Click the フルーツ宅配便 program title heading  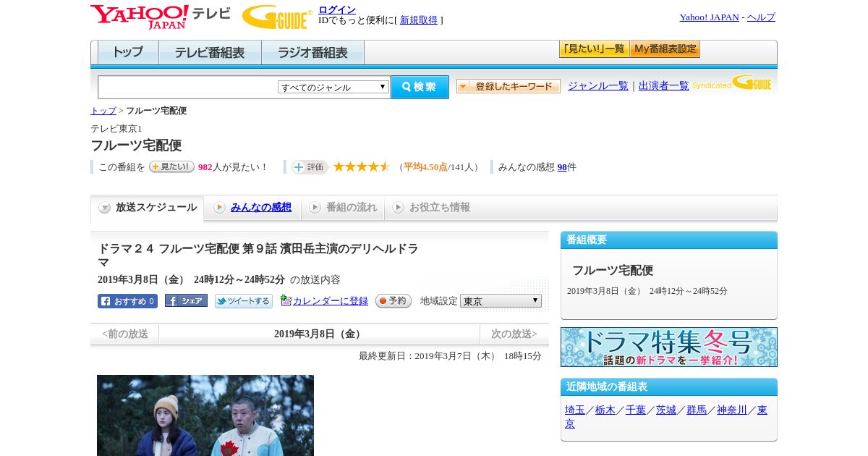point(136,145)
